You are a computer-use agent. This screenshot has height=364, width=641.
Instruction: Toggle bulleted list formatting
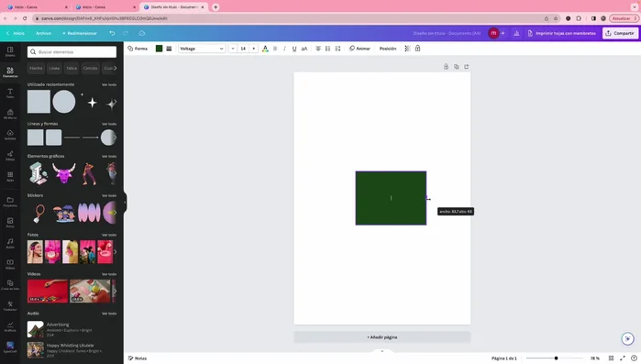(x=328, y=49)
